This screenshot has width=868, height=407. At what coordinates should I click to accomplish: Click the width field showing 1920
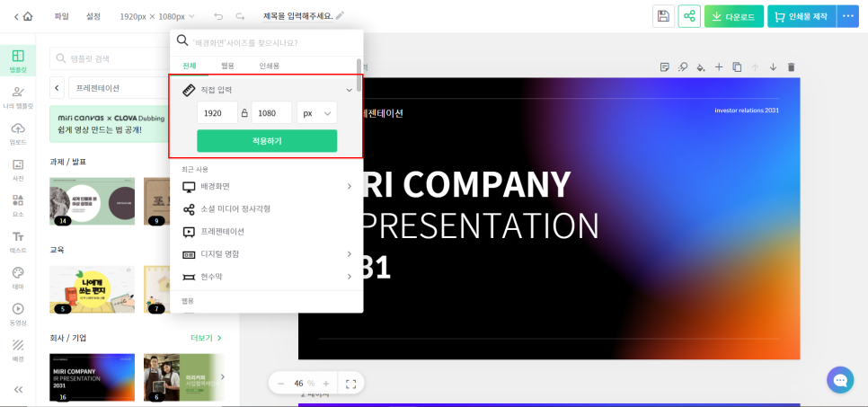(217, 113)
